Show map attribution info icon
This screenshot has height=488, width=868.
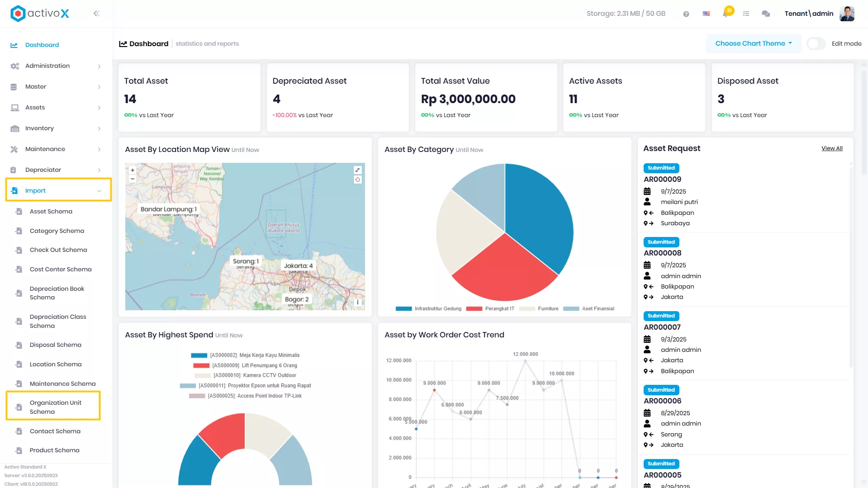(x=358, y=302)
